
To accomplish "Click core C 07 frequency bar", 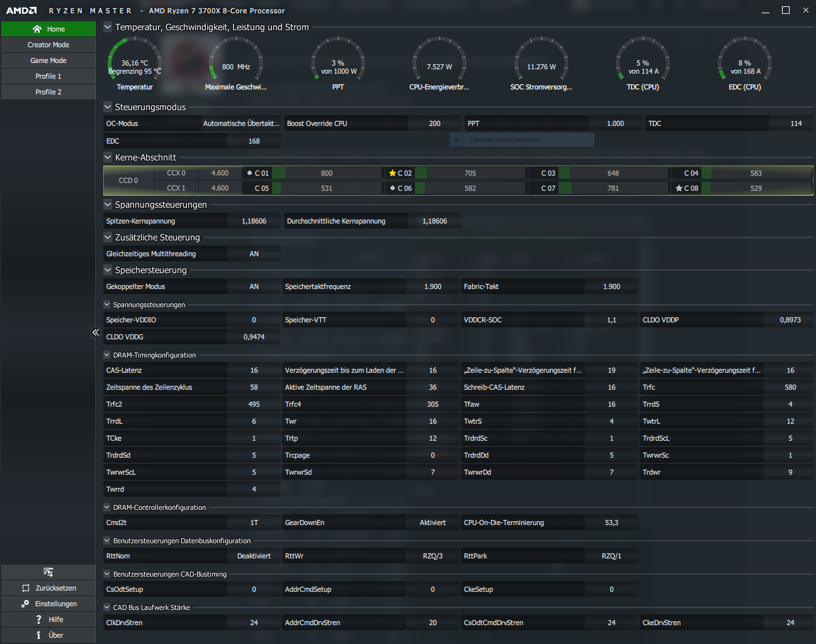I will click(613, 188).
